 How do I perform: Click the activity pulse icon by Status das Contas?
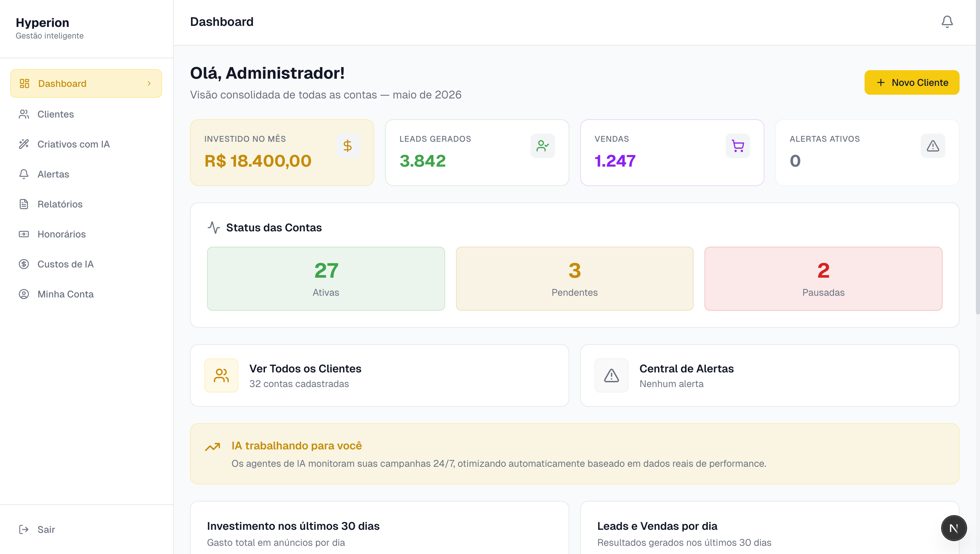click(214, 227)
